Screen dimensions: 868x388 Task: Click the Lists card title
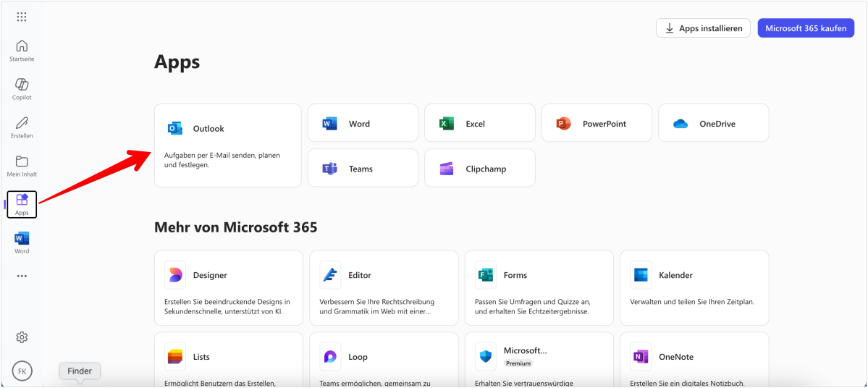coord(201,357)
